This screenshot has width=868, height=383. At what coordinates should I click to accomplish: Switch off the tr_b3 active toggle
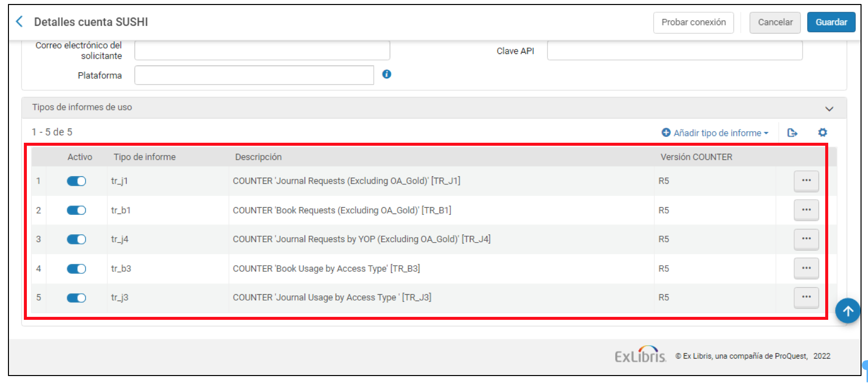pyautogui.click(x=77, y=269)
